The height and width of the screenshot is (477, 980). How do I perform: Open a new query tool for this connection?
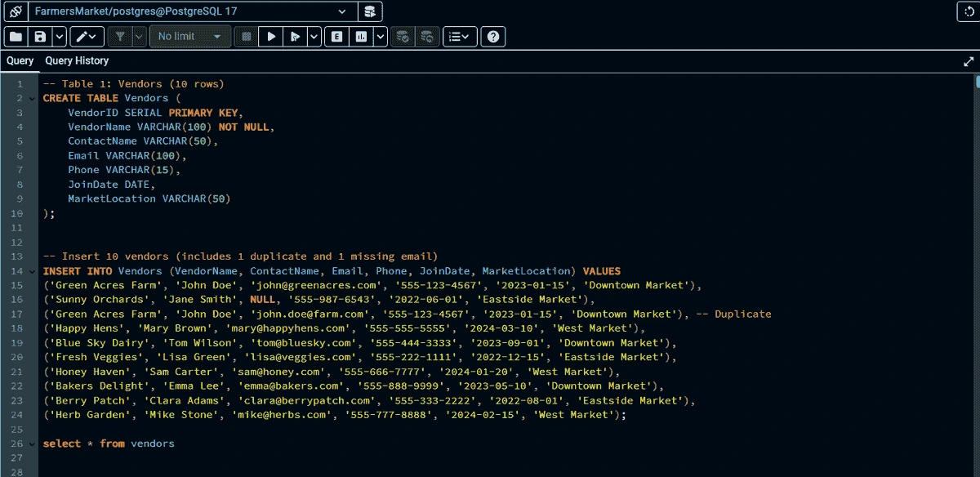(x=372, y=11)
